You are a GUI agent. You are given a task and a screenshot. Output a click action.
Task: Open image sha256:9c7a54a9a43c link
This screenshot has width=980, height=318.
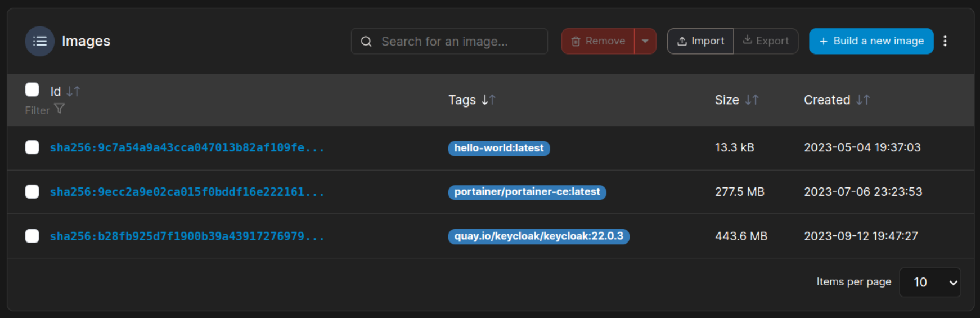coord(187,147)
